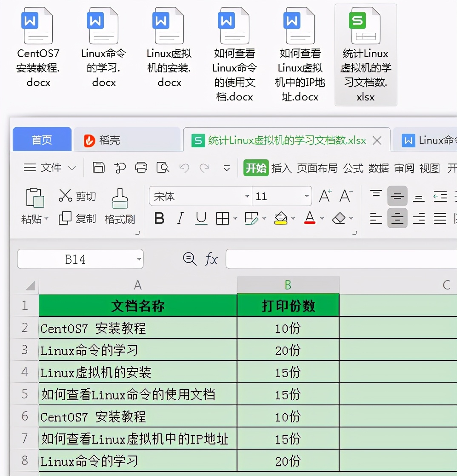Increase font size with A+ icon
This screenshot has width=457, height=476.
(325, 196)
